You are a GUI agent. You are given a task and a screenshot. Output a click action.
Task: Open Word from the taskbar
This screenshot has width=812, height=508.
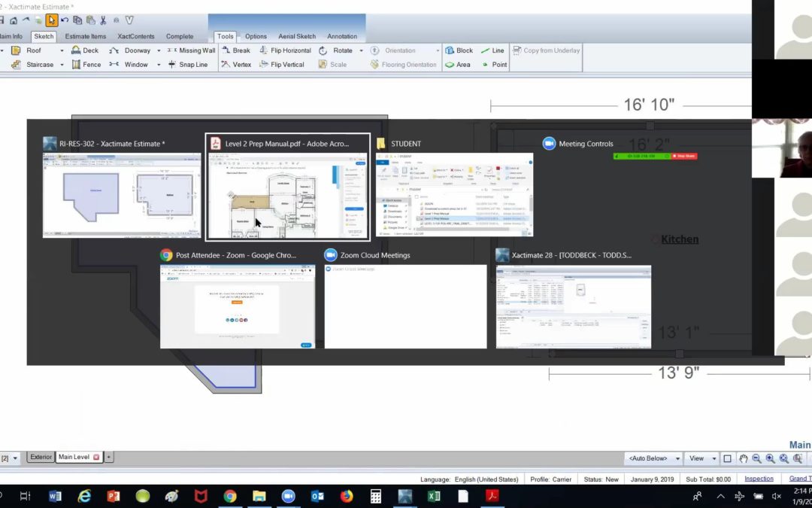click(54, 496)
